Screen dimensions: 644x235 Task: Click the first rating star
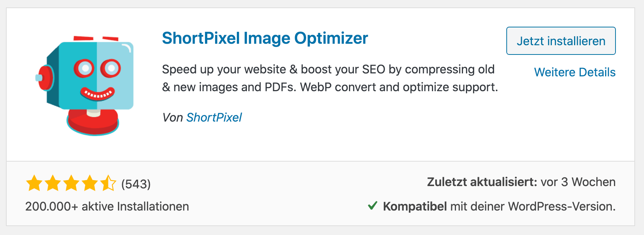pyautogui.click(x=34, y=183)
